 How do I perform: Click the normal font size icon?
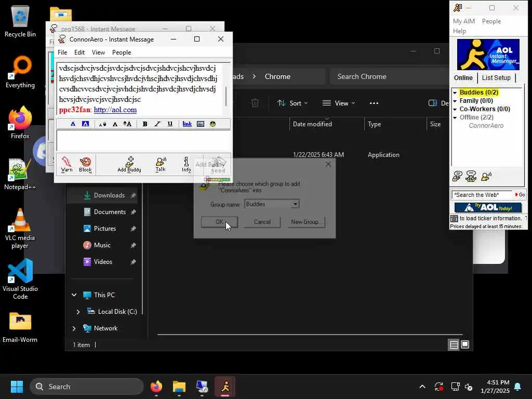(115, 124)
